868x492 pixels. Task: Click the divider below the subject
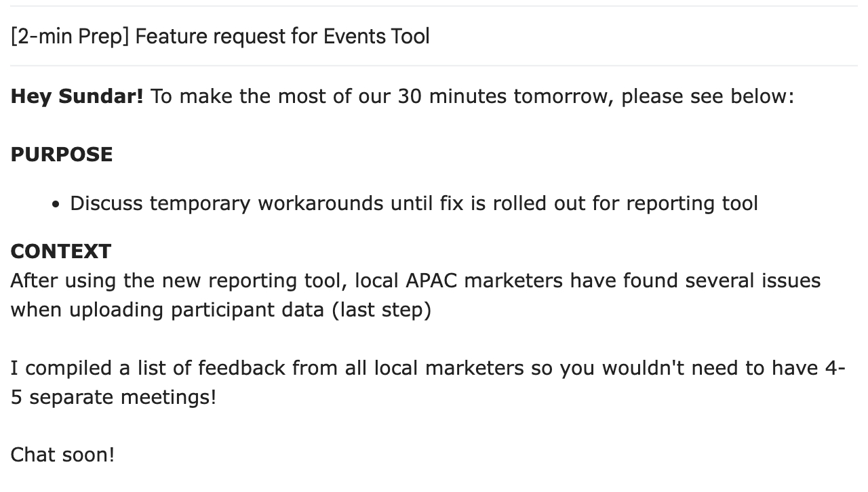click(434, 66)
